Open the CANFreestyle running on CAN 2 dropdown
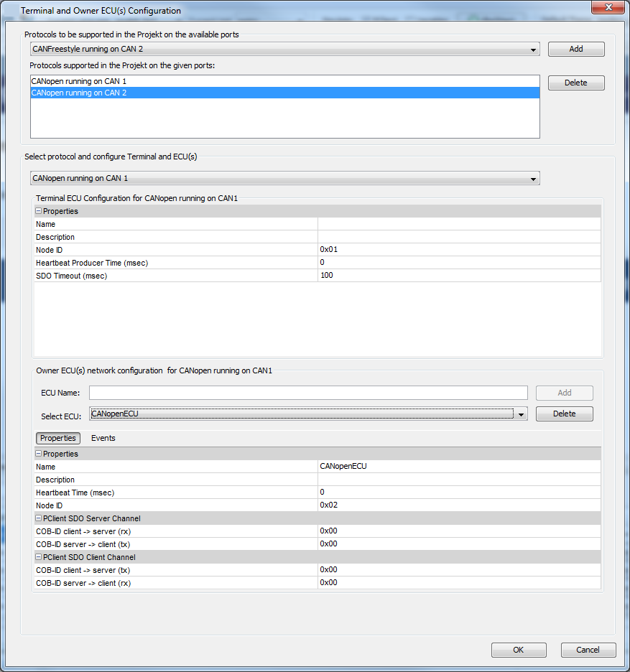Viewport: 630px width, 672px height. pos(284,50)
